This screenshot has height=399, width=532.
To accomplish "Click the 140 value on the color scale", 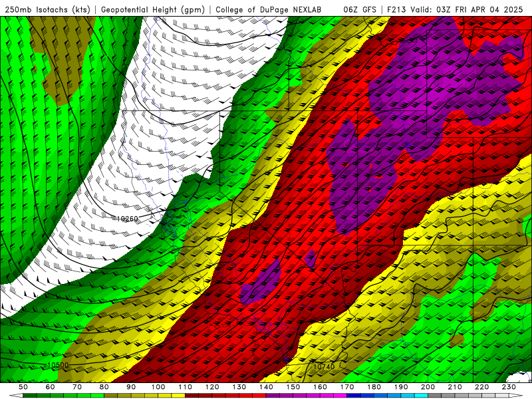I will [x=266, y=387].
